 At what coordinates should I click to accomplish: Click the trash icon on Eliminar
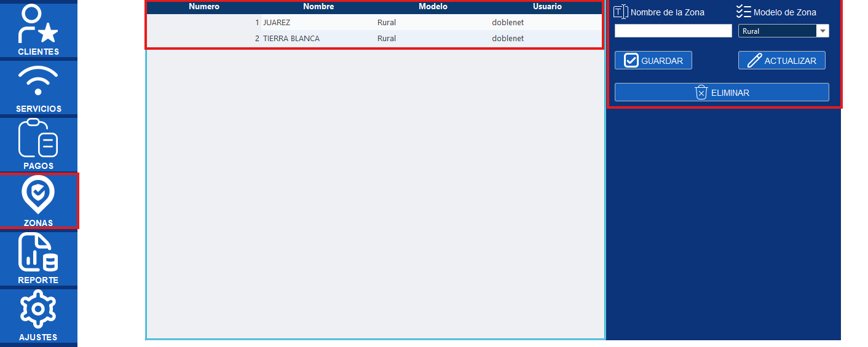(701, 93)
